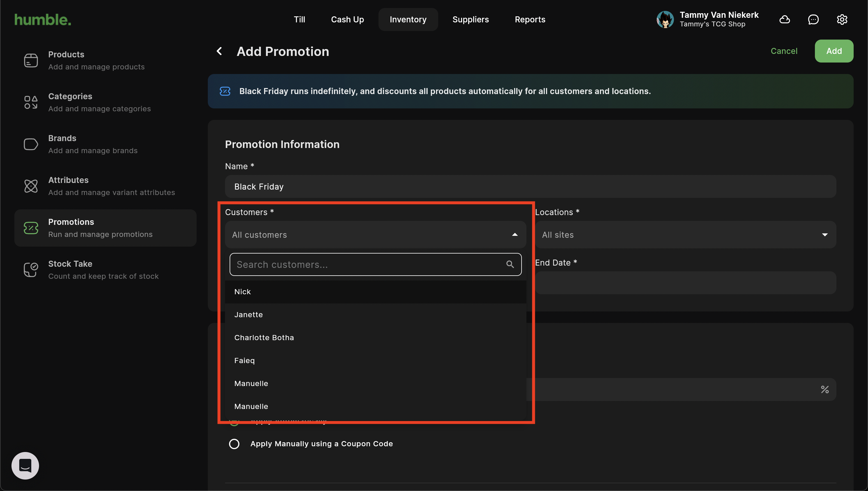868x491 pixels.
Task: Click the Attributes sidebar icon
Action: 31,186
